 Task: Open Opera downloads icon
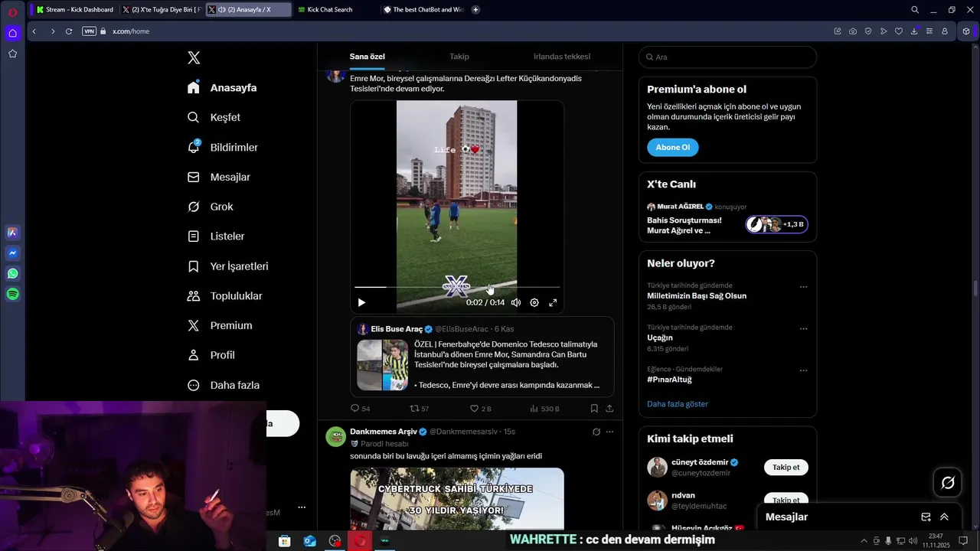tap(913, 31)
